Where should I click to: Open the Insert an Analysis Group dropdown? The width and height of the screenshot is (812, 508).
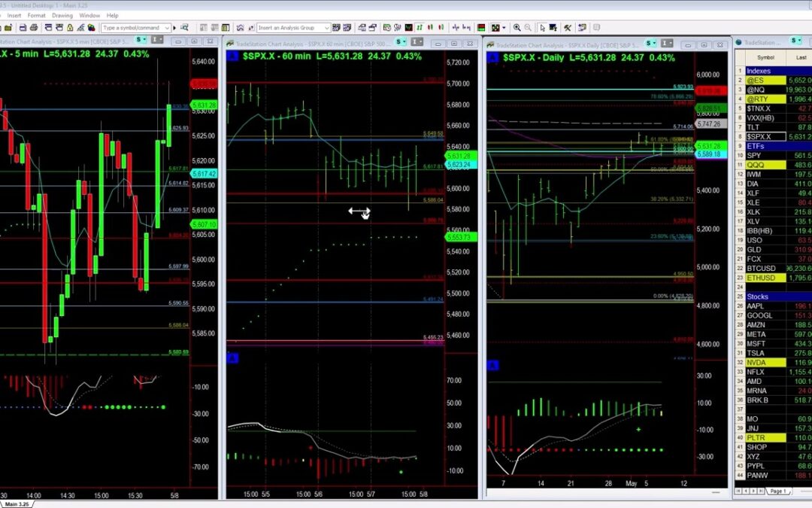pos(326,28)
